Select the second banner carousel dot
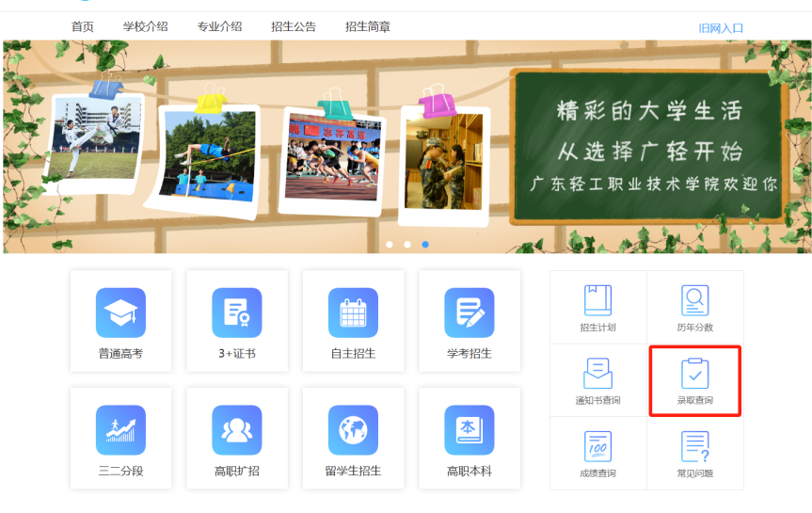Image resolution: width=812 pixels, height=513 pixels. click(407, 245)
